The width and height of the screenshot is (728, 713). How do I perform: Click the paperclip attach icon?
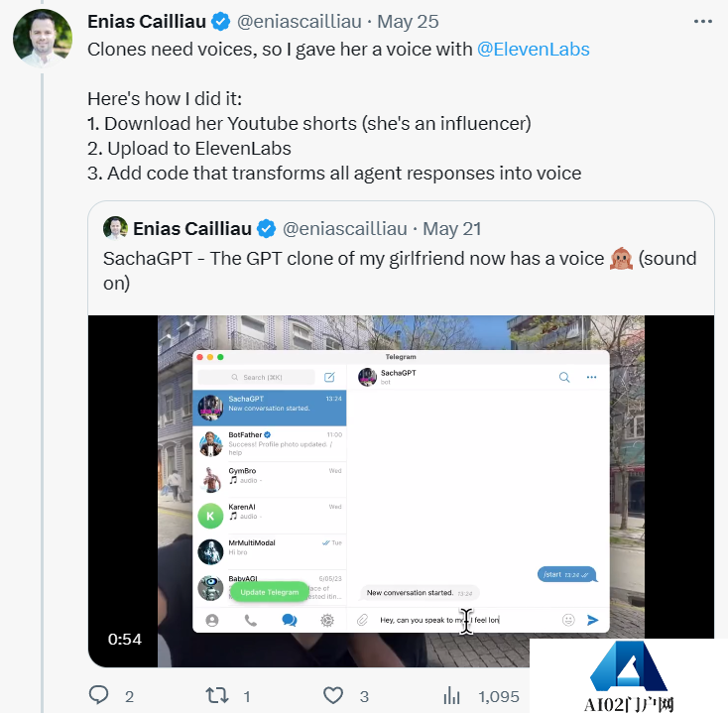click(x=363, y=620)
